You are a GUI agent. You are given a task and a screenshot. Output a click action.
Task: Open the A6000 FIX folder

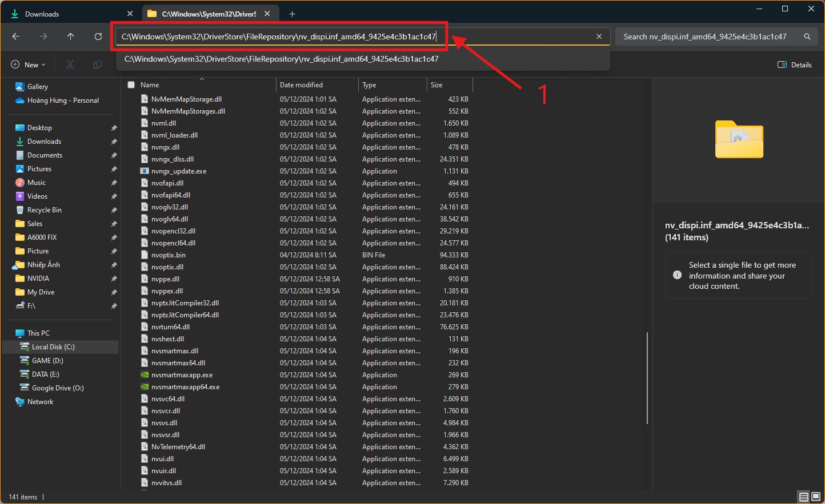coord(42,237)
